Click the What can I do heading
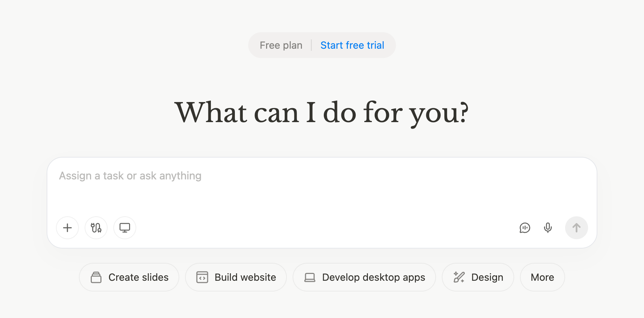Image resolution: width=644 pixels, height=318 pixels. pos(322,112)
